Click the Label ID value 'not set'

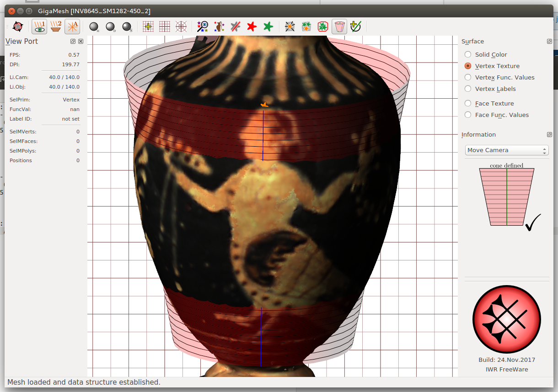71,119
